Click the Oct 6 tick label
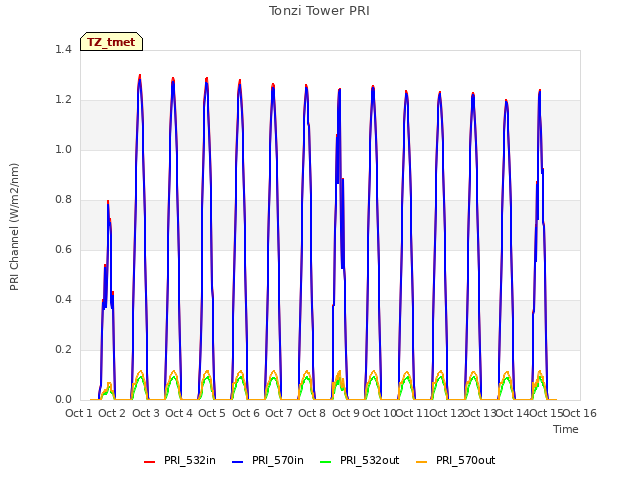 (x=246, y=413)
